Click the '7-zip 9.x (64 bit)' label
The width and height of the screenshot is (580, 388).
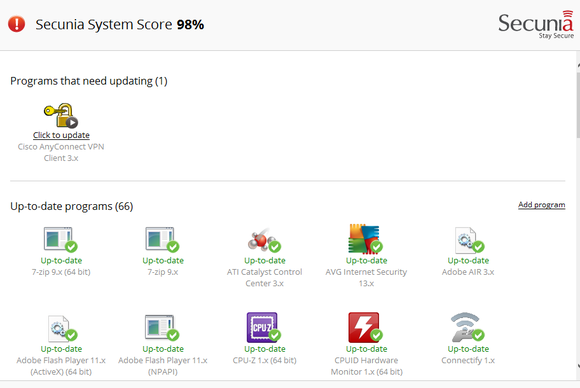tap(61, 272)
